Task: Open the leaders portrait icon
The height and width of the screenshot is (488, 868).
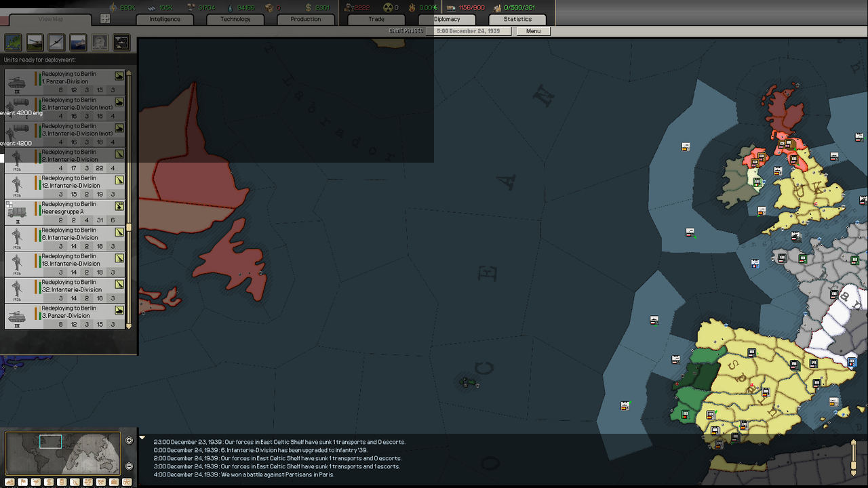Action: coord(100,43)
